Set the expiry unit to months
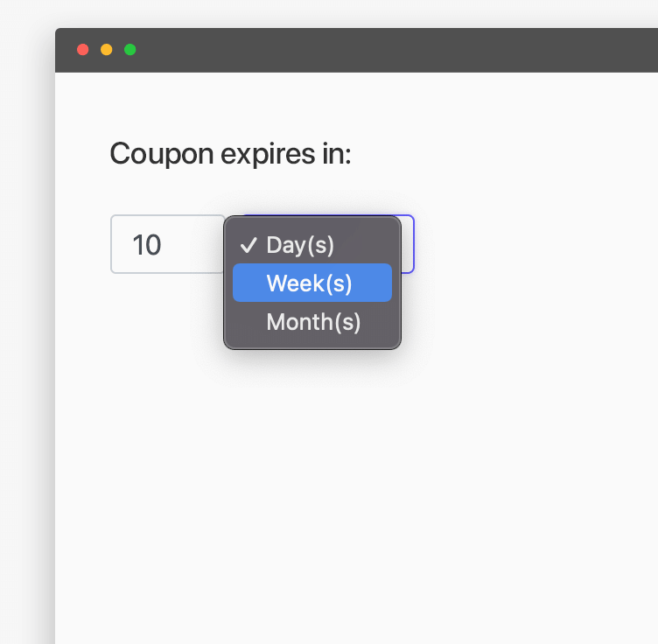658x644 pixels. pyautogui.click(x=313, y=322)
